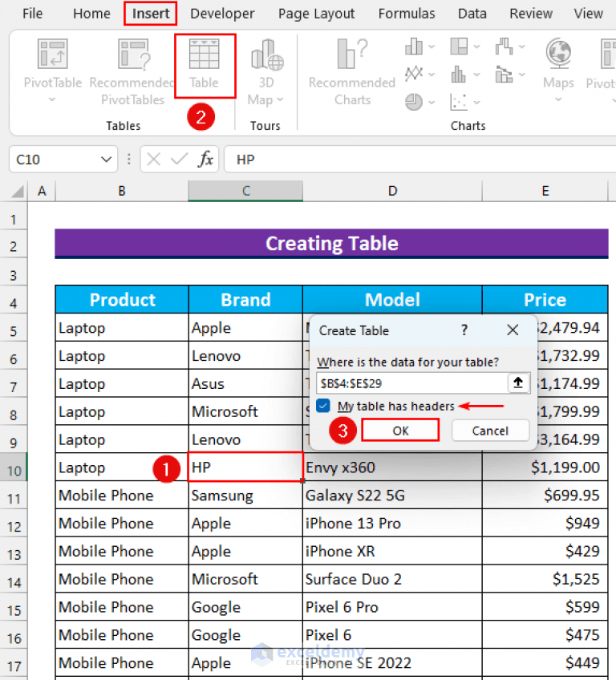The height and width of the screenshot is (680, 616).
Task: Insert a statistic histogram chart
Action: [x=459, y=74]
